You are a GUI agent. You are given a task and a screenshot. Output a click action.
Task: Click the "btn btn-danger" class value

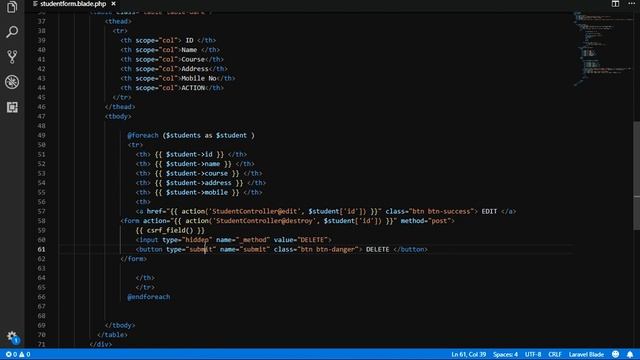coord(328,249)
